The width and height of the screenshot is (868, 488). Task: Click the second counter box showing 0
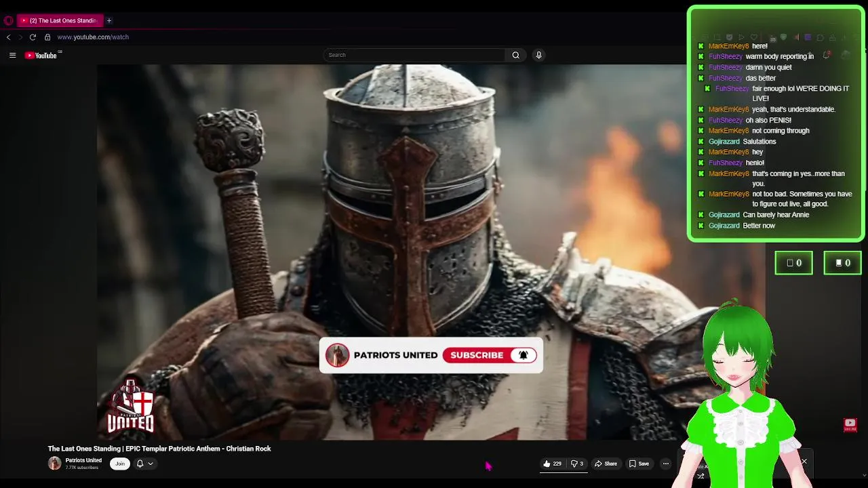842,263
